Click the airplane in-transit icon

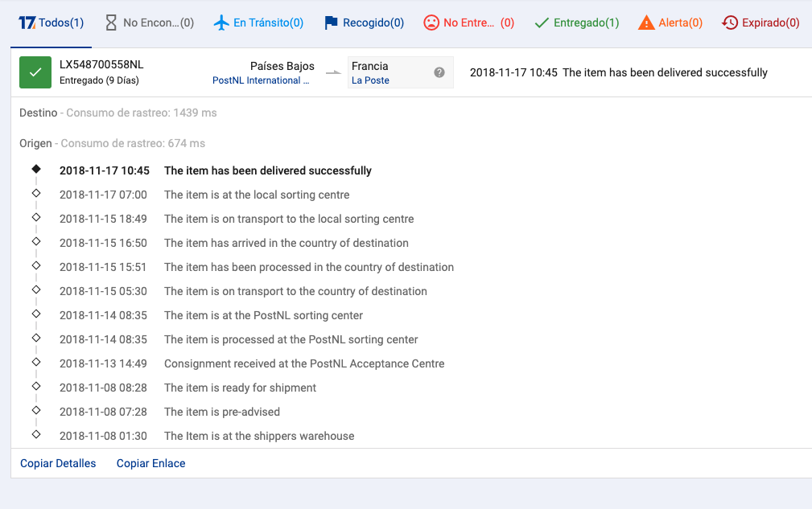[x=221, y=23]
